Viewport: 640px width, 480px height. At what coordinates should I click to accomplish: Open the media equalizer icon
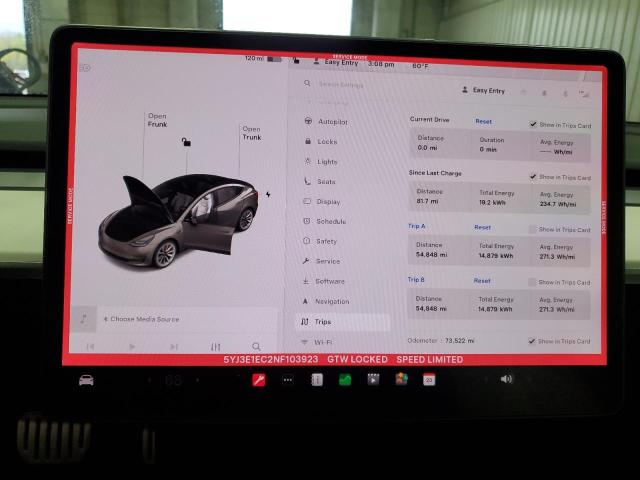pos(215,346)
